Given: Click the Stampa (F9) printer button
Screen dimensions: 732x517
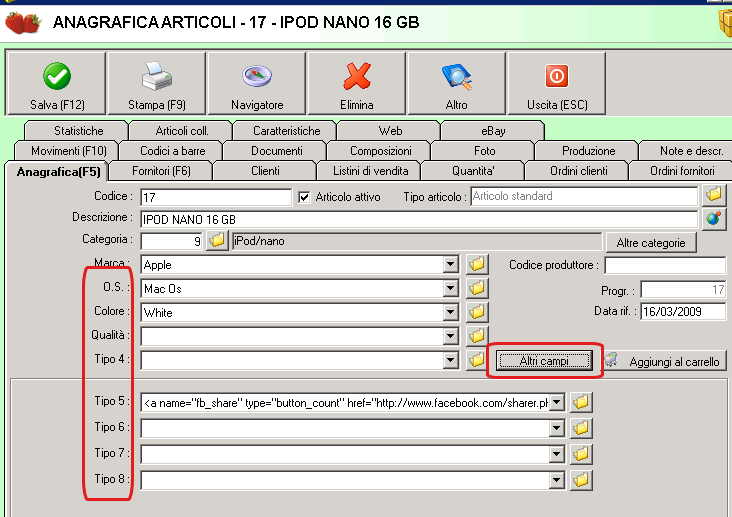Looking at the screenshot, I should point(156,83).
